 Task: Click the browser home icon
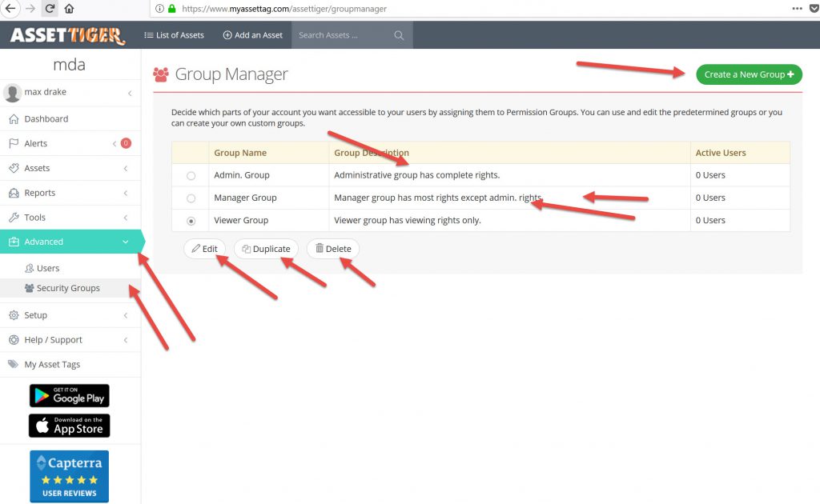(x=70, y=9)
